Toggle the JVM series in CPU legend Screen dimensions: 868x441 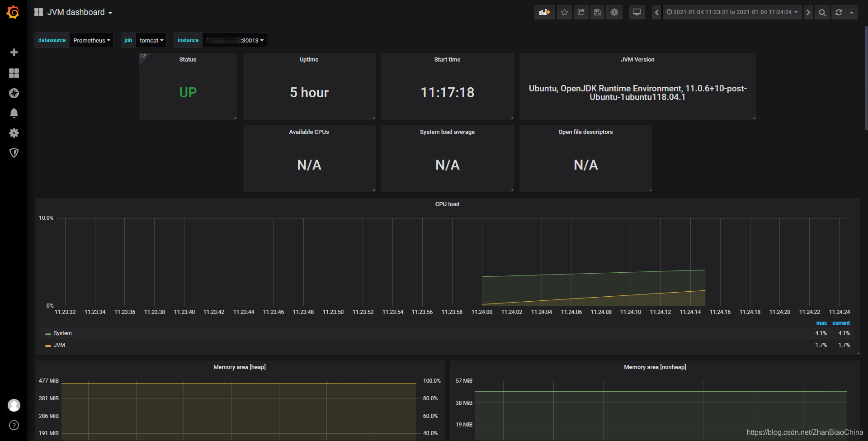59,345
